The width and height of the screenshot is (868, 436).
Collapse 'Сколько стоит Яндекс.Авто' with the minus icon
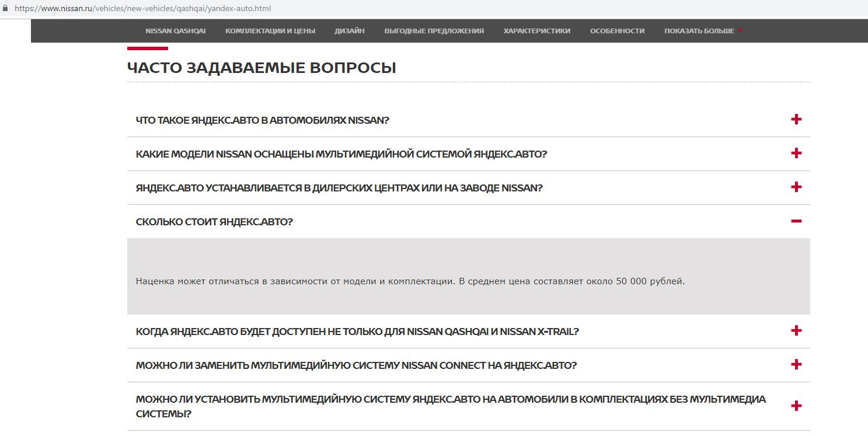click(x=796, y=221)
